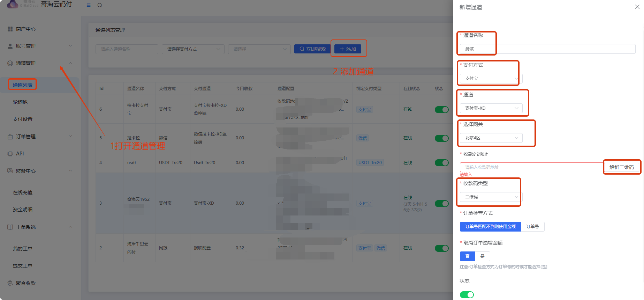Click the search magnifier icon in header
Viewport: 644px width, 300px height.
pos(100,5)
